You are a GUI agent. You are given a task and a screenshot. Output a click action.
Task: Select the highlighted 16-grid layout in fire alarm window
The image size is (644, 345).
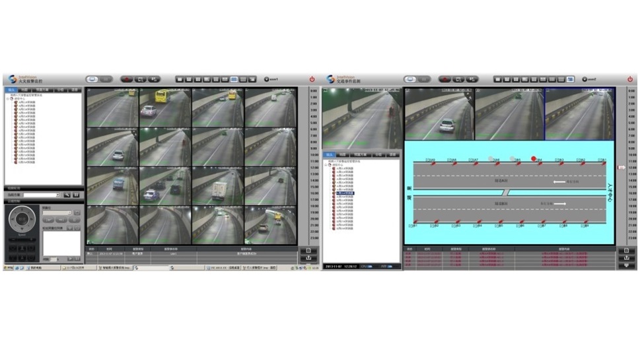pos(234,79)
